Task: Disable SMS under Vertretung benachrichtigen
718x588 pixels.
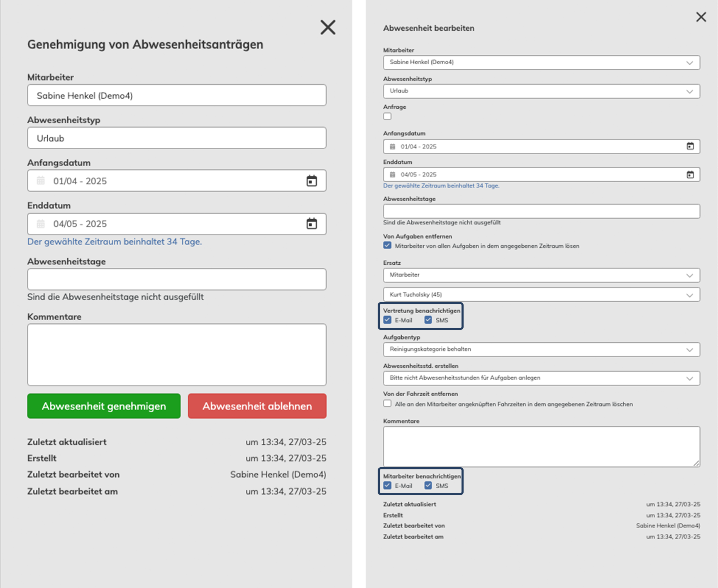Action: pos(428,320)
